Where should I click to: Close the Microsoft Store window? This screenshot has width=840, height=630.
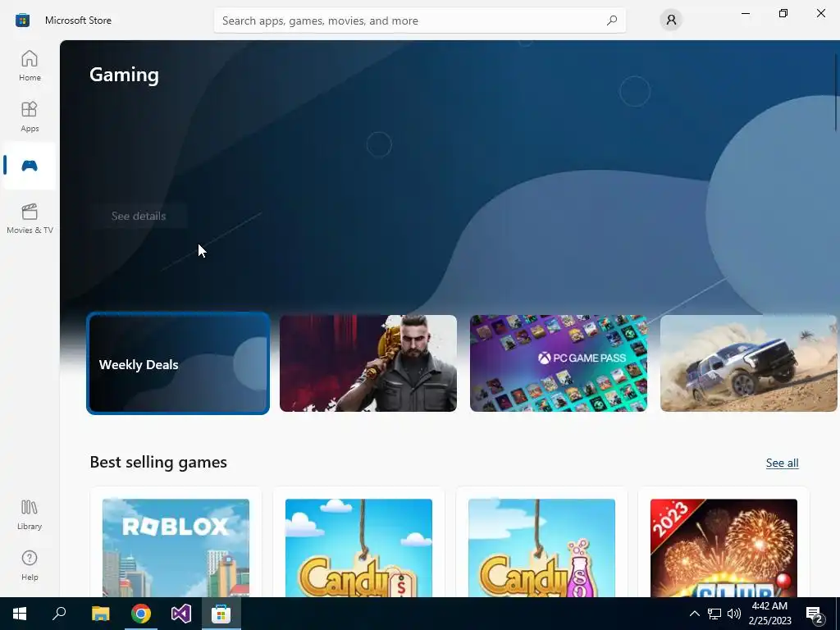[820, 13]
